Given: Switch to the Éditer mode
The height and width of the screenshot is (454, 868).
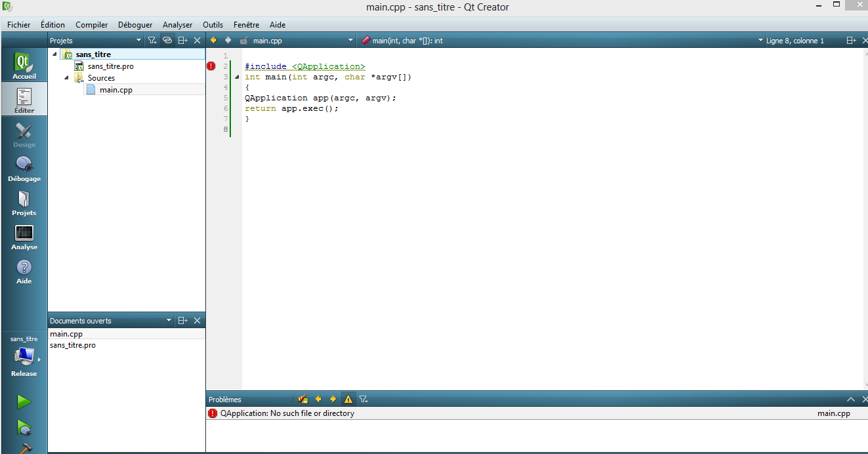Looking at the screenshot, I should click(24, 100).
